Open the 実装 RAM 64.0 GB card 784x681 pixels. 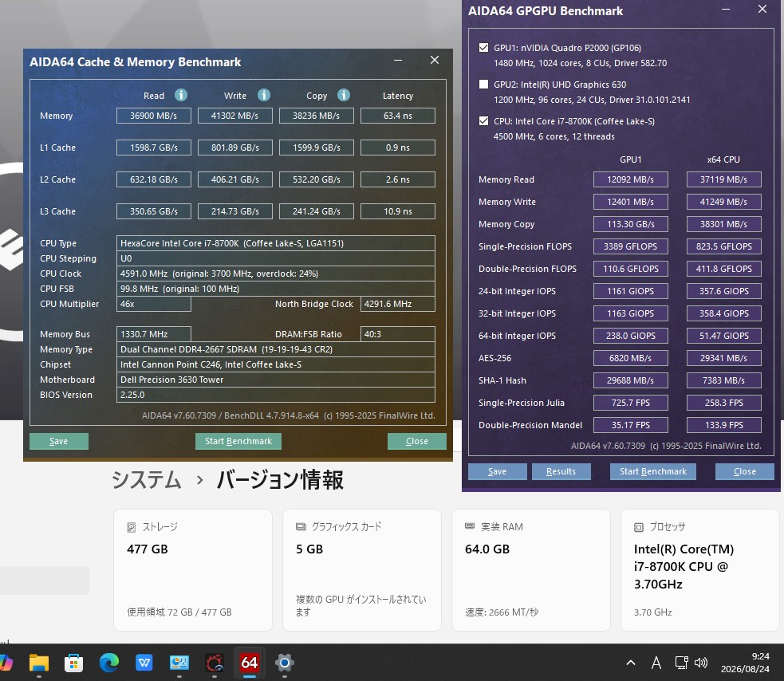[531, 570]
